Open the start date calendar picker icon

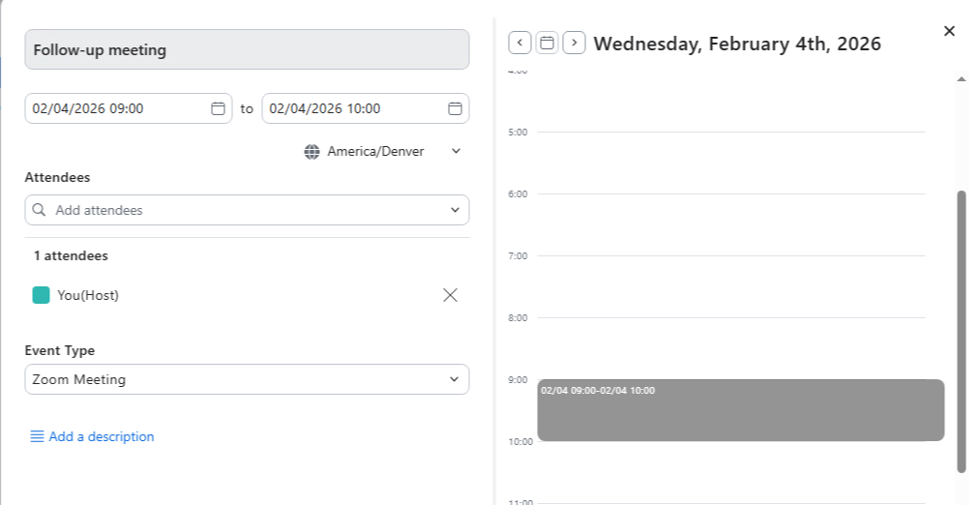pyautogui.click(x=218, y=108)
